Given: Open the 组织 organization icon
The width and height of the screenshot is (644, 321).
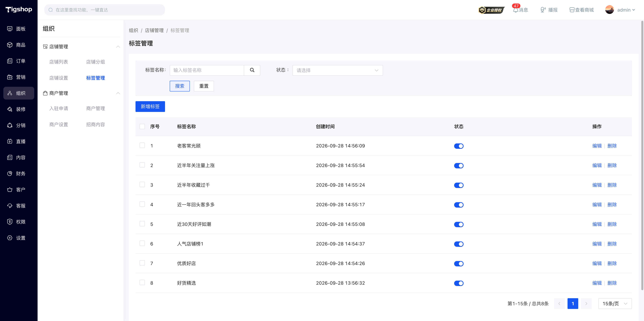Looking at the screenshot, I should 10,93.
